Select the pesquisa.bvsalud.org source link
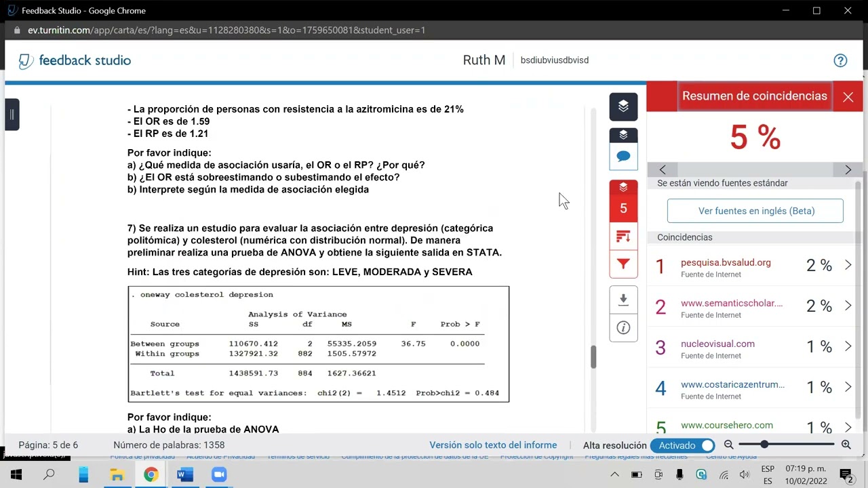 pyautogui.click(x=726, y=262)
